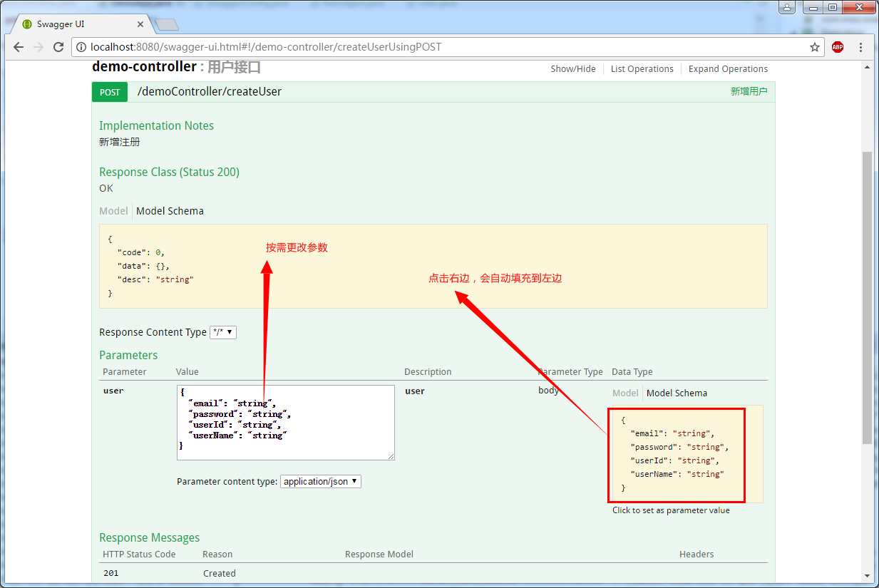Screen dimensions: 879x588
Task: Click the /demoController/createUser path
Action: (210, 92)
